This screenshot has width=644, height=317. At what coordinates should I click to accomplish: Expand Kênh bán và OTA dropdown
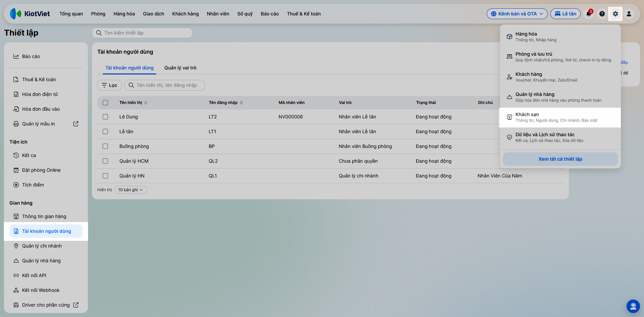click(x=517, y=14)
